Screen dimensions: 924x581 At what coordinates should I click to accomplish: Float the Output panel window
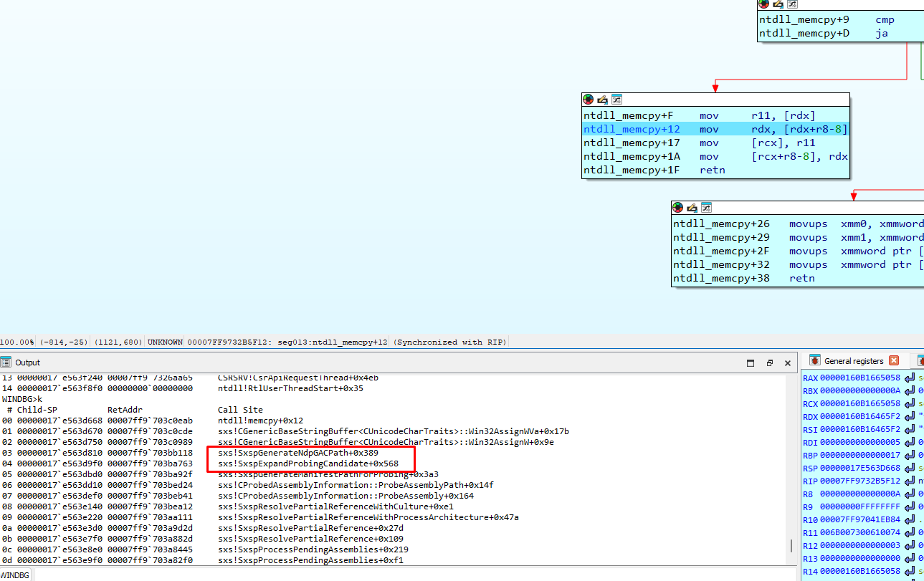coord(769,362)
